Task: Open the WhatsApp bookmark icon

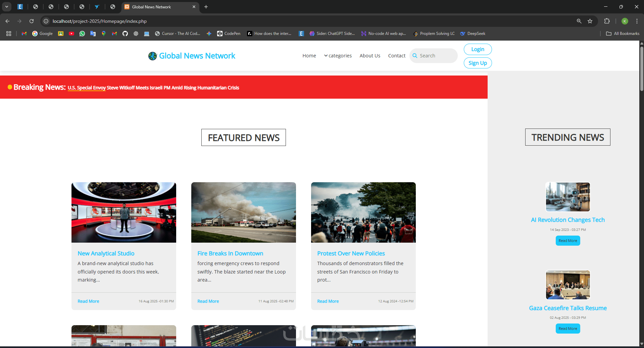Action: [x=82, y=34]
